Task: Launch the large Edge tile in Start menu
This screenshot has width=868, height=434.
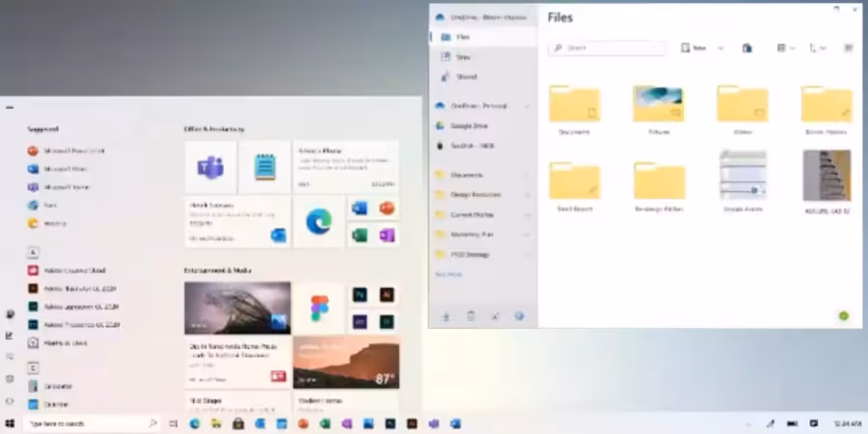Action: [319, 222]
